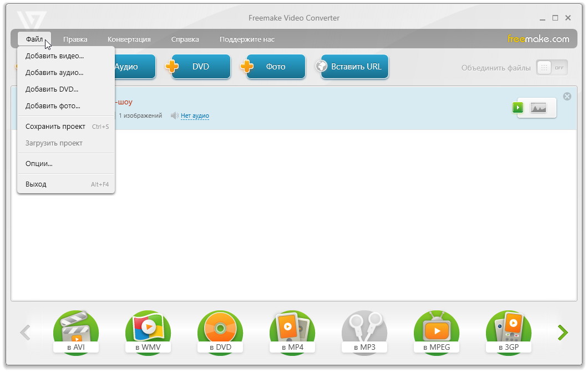The image size is (588, 372).
Task: Close the Freemake Video Converter window
Action: pos(568,18)
